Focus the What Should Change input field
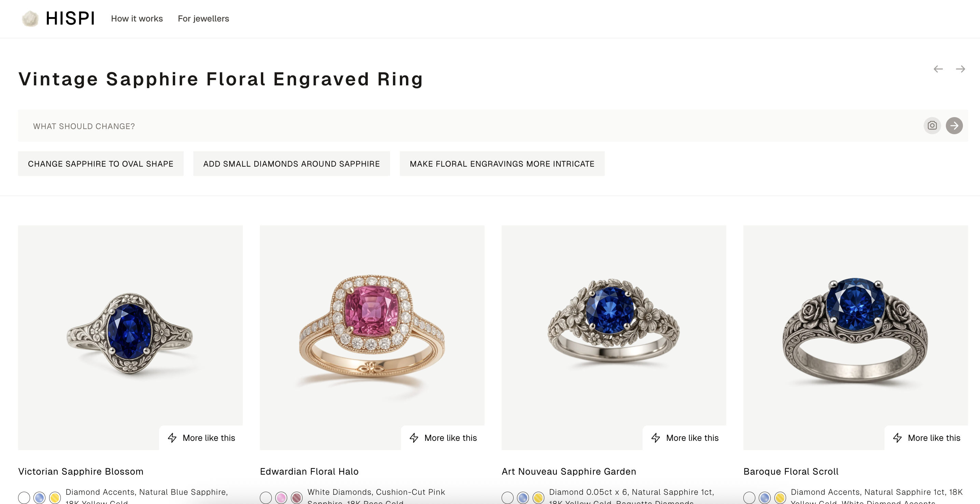Image resolution: width=980 pixels, height=504 pixels. pos(468,126)
